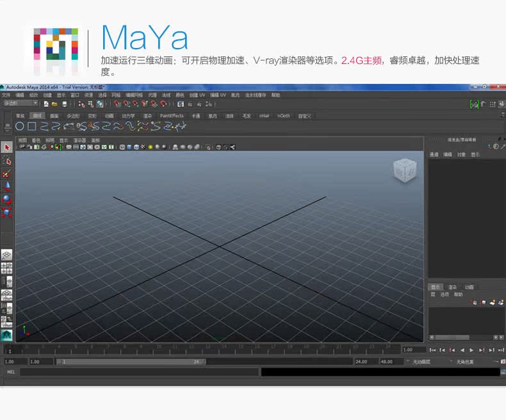
Task: Toggle select by hierarchy mode icon
Action: click(x=81, y=104)
